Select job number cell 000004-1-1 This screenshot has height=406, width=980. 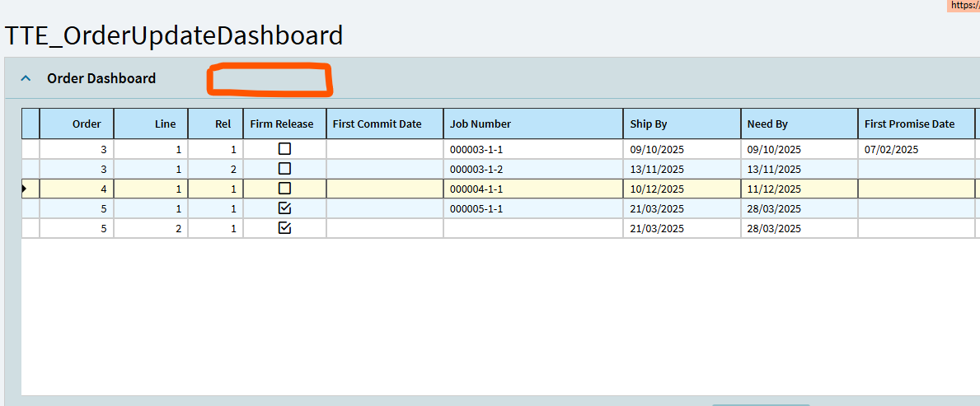(x=533, y=189)
